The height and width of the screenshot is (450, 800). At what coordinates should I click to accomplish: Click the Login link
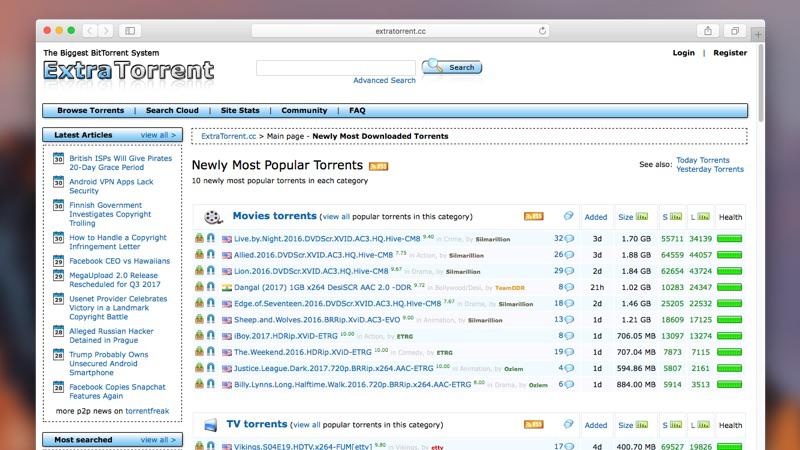click(683, 53)
